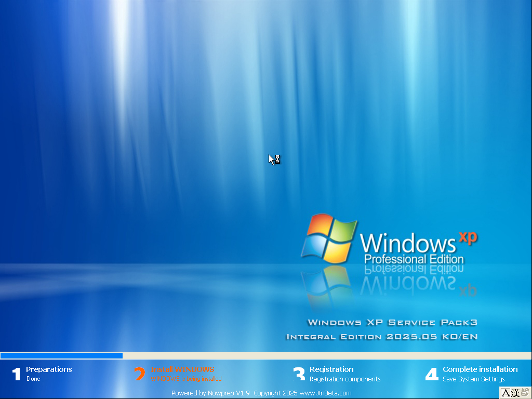Click 'WINDOWS is being installed' status text
This screenshot has width=532, height=399.
[x=187, y=379]
